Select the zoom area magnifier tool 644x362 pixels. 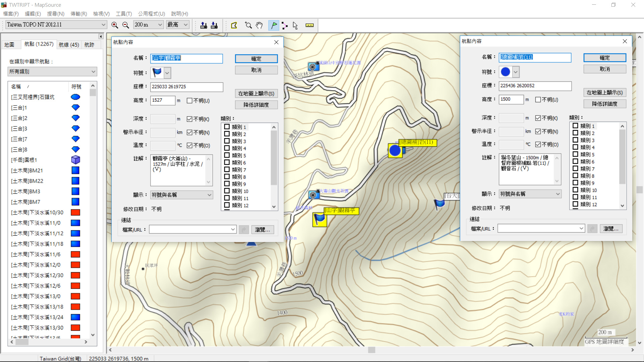tap(248, 25)
